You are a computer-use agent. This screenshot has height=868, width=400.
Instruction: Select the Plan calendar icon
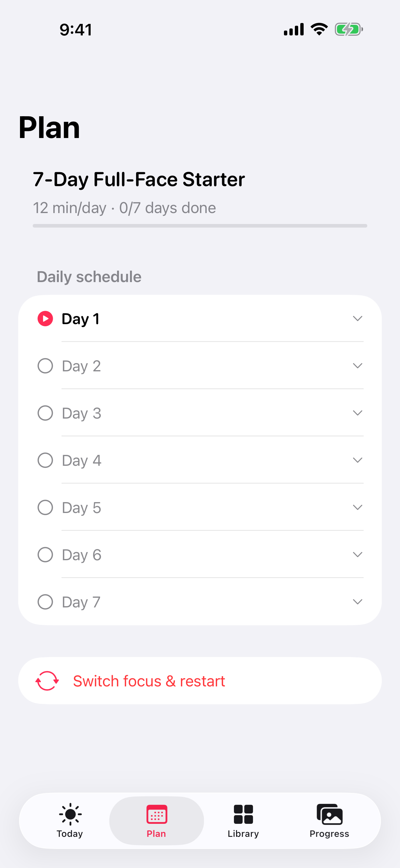157,814
